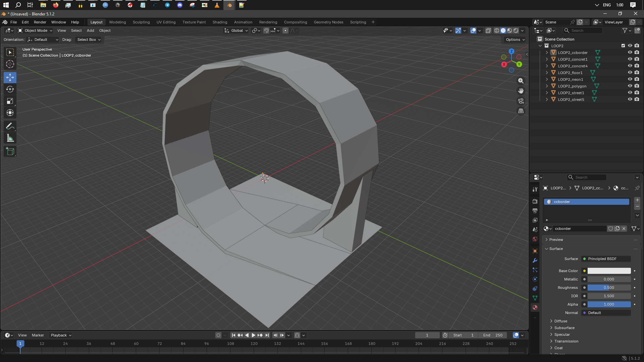Open the Tool properties tab

[x=535, y=189]
